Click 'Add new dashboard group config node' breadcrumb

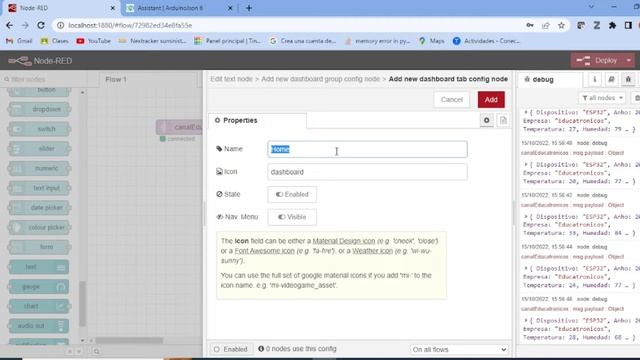(320, 79)
